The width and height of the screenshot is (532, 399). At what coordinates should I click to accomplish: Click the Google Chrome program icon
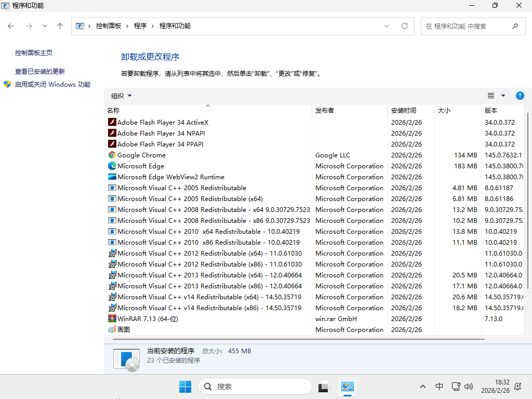112,155
